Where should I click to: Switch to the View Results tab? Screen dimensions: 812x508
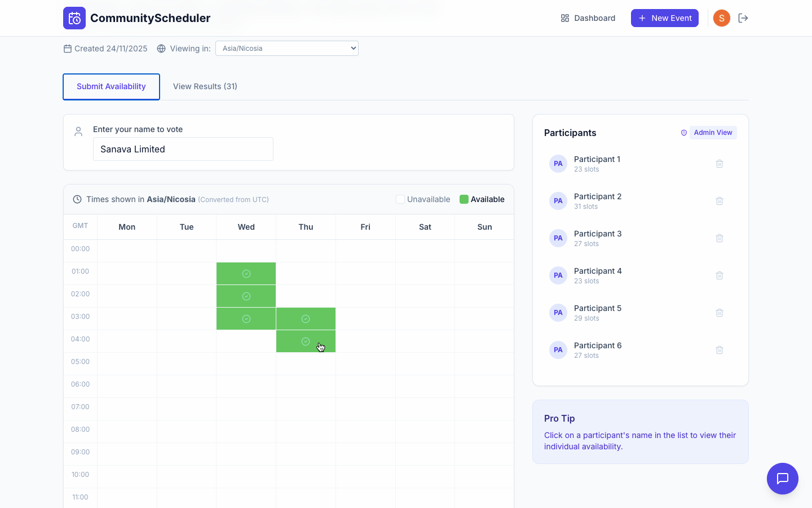(x=205, y=86)
